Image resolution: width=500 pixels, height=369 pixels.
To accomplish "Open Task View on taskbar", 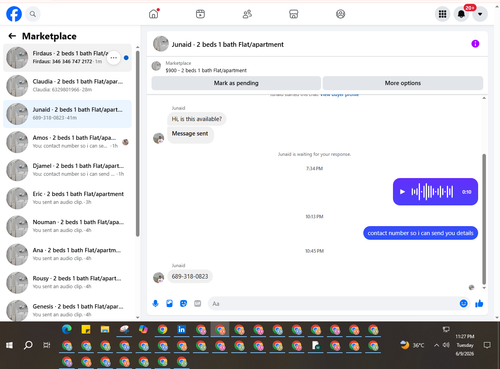I will click(47, 345).
